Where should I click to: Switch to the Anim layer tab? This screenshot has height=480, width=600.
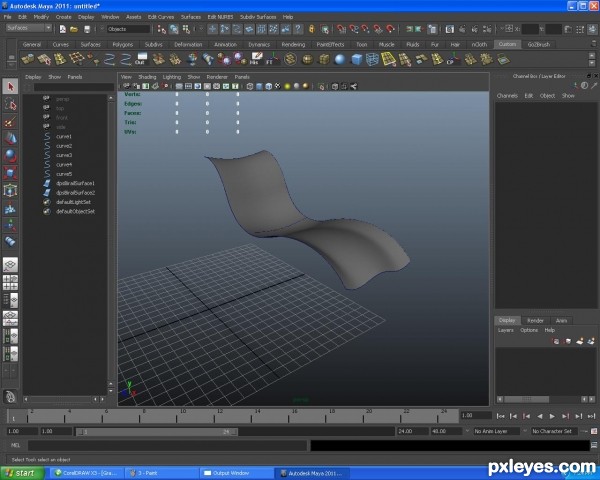(x=561, y=320)
